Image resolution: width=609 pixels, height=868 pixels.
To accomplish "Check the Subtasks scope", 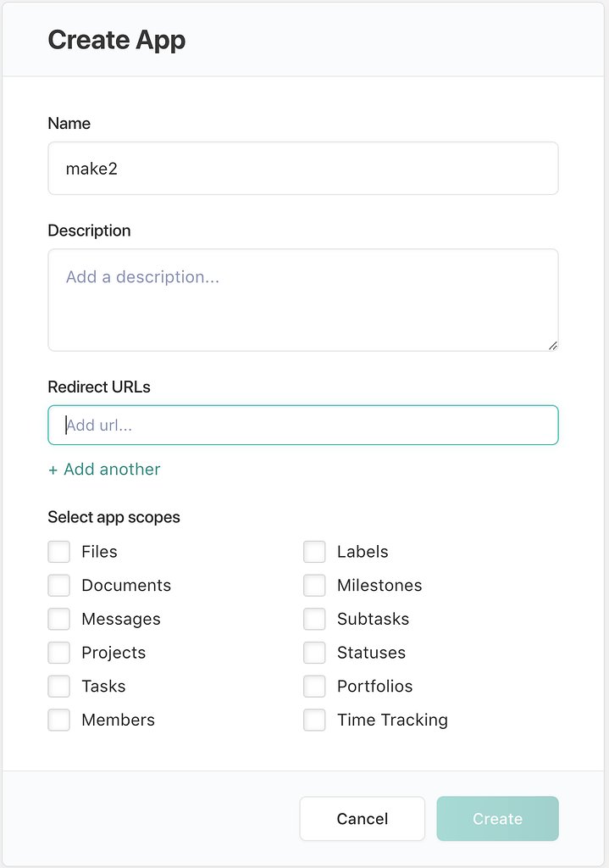I will (x=314, y=619).
